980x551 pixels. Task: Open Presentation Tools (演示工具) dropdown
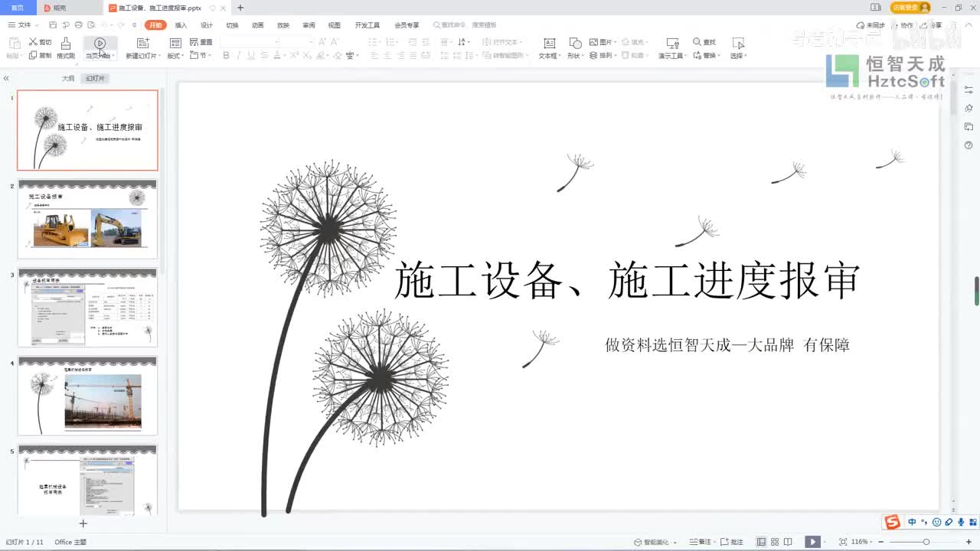(672, 47)
